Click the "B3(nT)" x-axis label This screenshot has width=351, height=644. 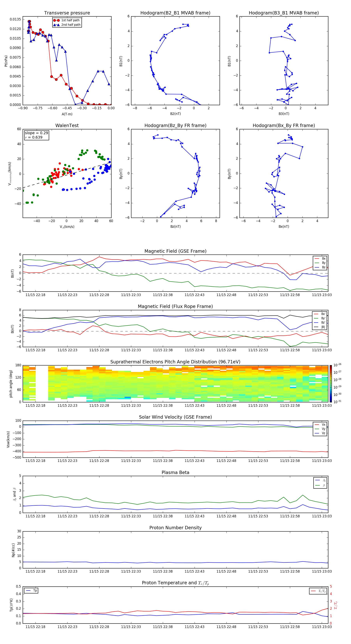coord(284,114)
